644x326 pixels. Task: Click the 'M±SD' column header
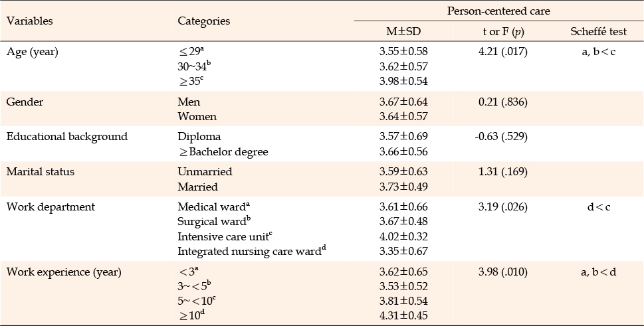tap(403, 31)
